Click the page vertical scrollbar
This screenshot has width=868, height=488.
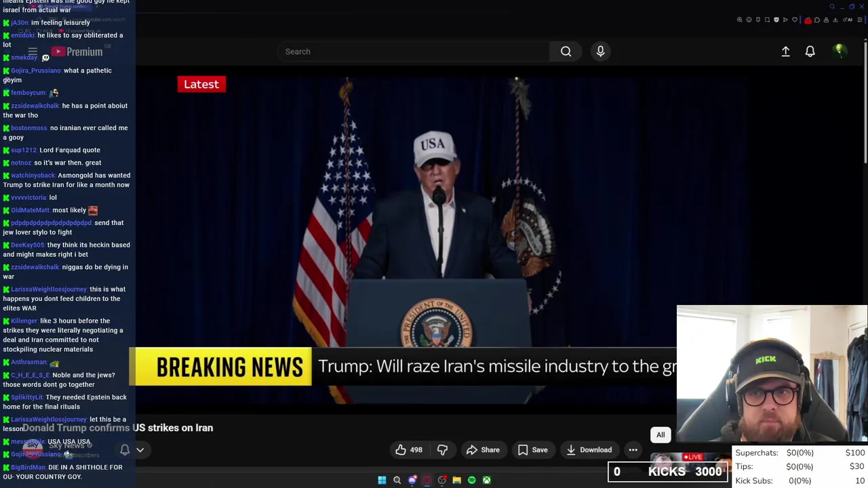[x=865, y=102]
